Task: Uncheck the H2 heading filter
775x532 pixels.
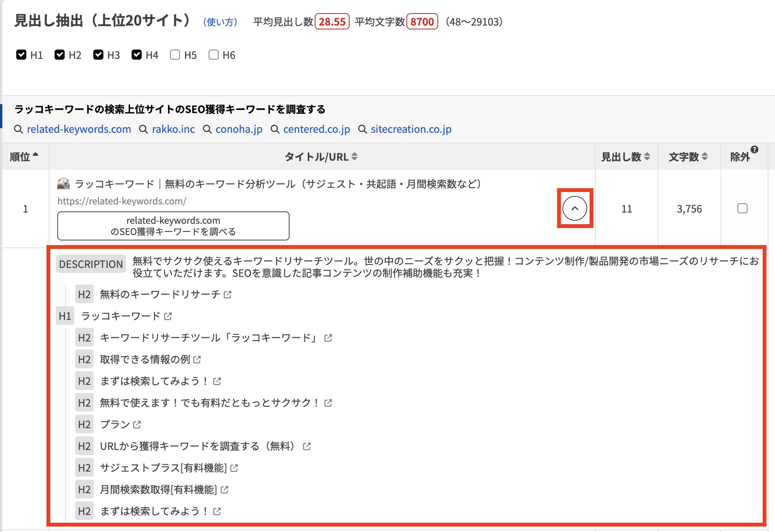Action: 60,55
